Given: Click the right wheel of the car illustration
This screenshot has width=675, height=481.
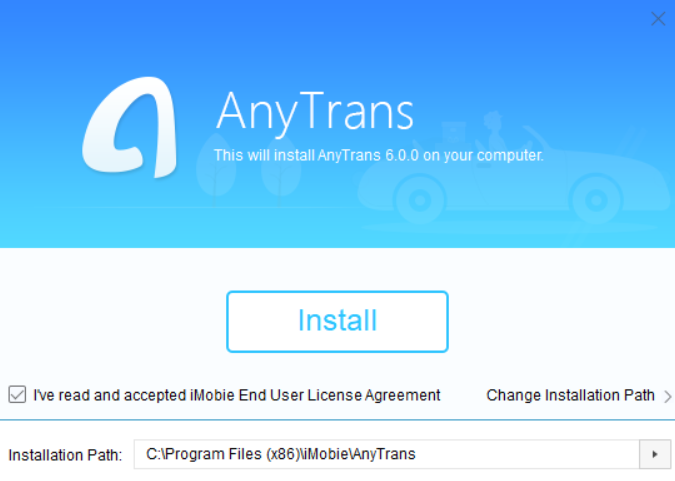Looking at the screenshot, I should (x=596, y=200).
